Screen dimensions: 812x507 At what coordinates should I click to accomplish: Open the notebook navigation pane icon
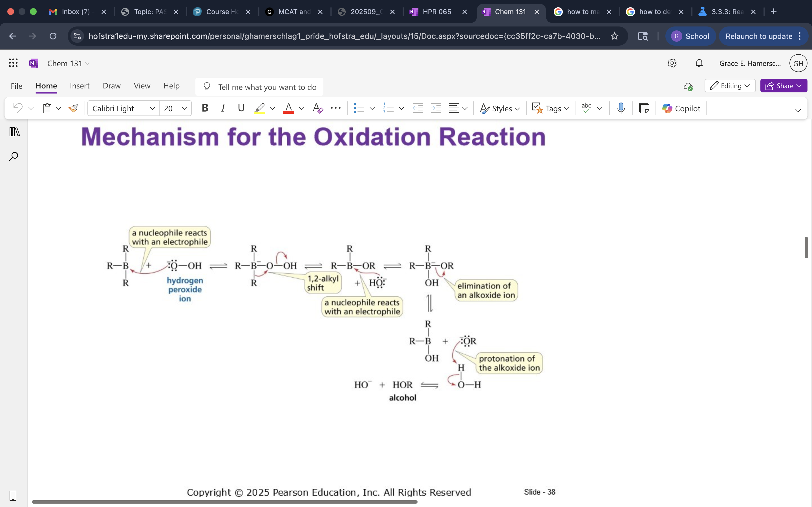(14, 132)
